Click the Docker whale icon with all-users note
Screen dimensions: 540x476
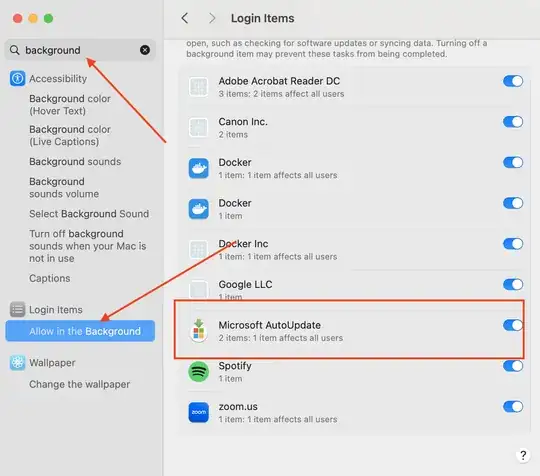point(198,168)
